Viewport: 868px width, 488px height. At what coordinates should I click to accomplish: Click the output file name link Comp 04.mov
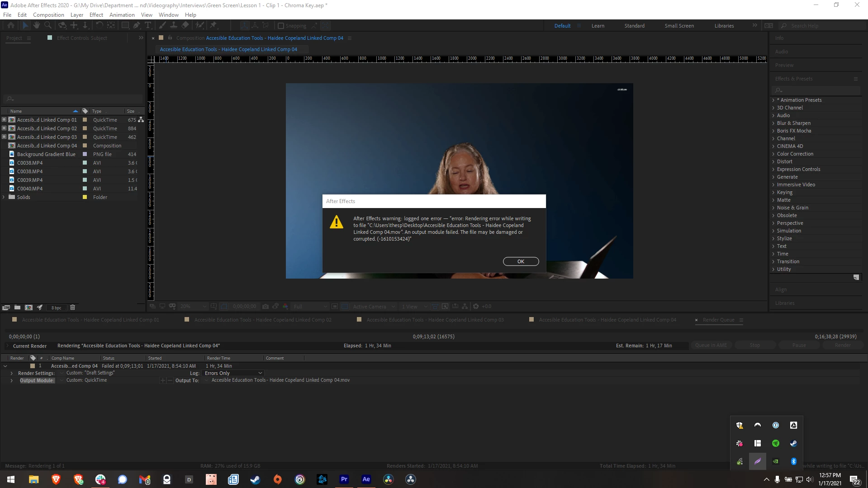(x=280, y=380)
